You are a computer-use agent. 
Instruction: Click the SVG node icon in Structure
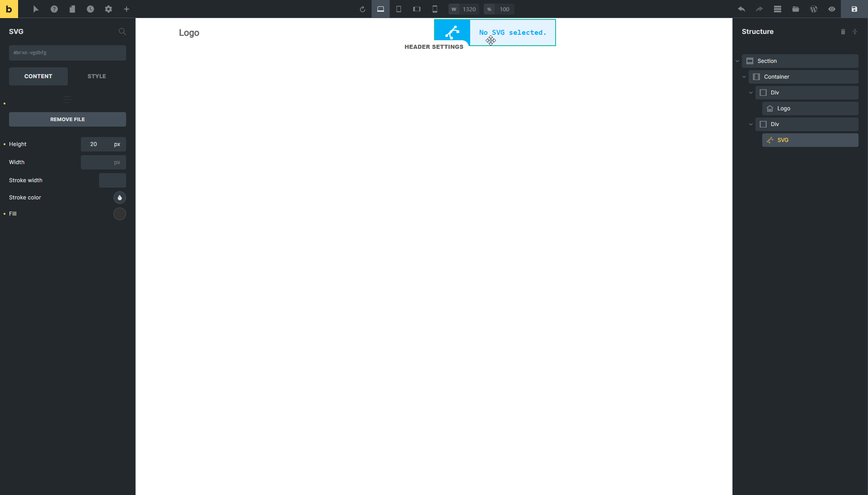(x=770, y=140)
